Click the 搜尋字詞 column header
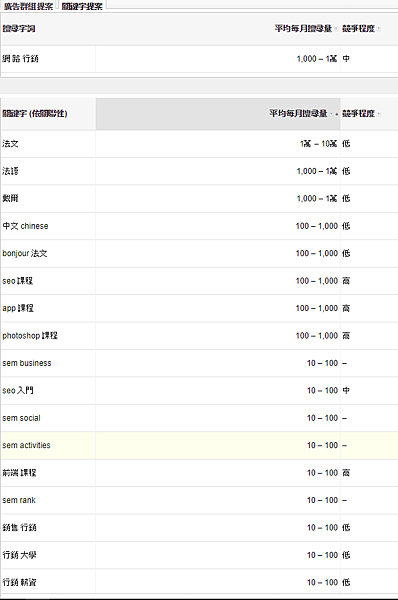Screen dimensions: 398x600 click(19, 29)
